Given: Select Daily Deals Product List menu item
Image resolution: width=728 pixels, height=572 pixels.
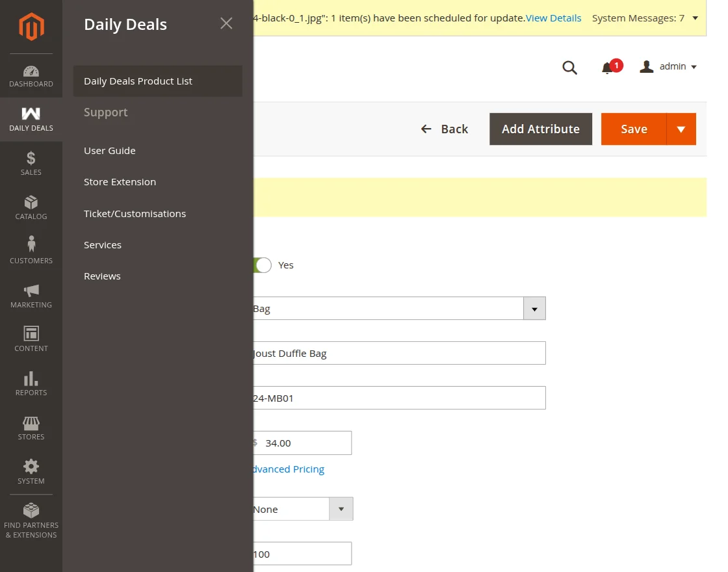Looking at the screenshot, I should pos(137,81).
